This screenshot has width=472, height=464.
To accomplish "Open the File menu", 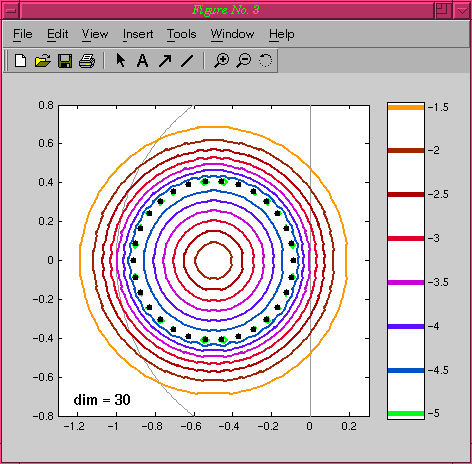I will tap(23, 34).
